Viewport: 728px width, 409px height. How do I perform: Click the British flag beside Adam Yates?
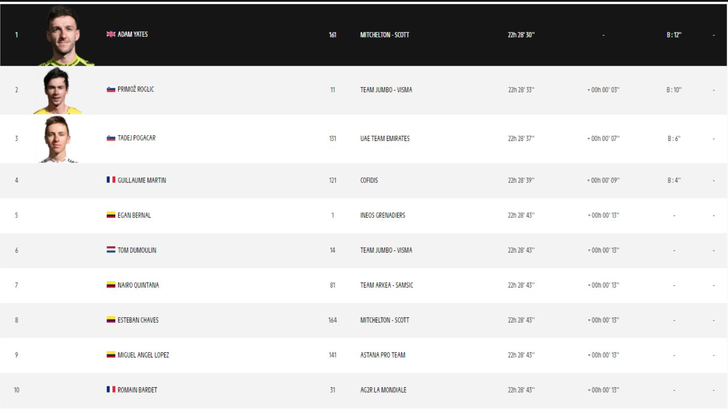pos(111,35)
